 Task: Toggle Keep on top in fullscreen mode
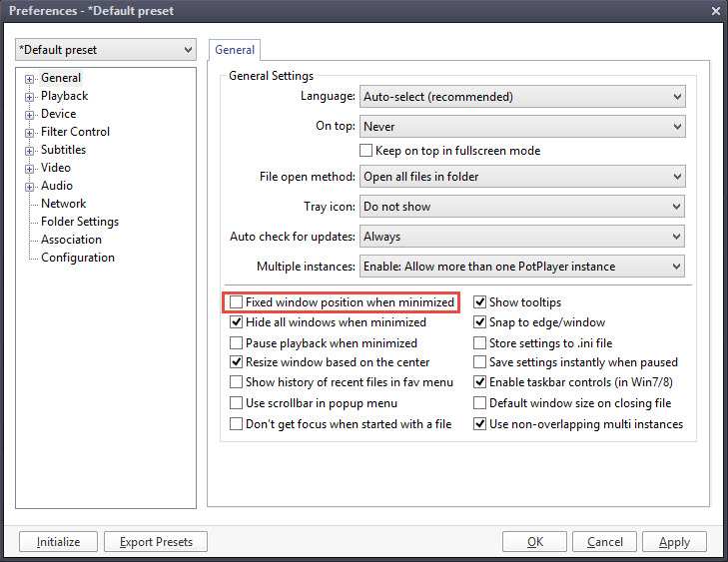(366, 151)
